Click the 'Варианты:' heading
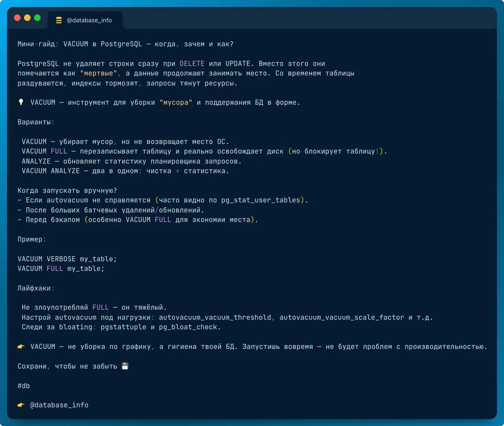The image size is (504, 426). coord(36,122)
